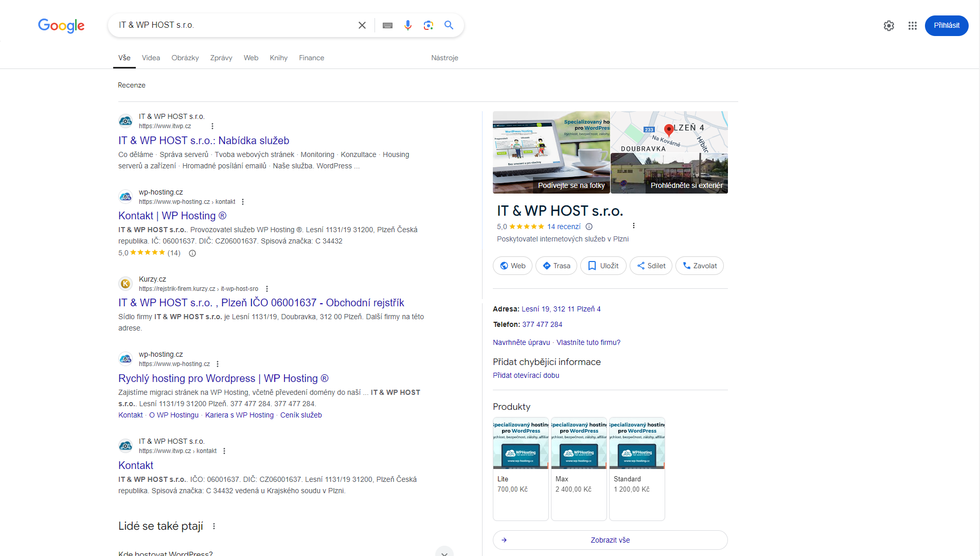Open options next to Lidé se také ptají
The width and height of the screenshot is (980, 556).
214,526
